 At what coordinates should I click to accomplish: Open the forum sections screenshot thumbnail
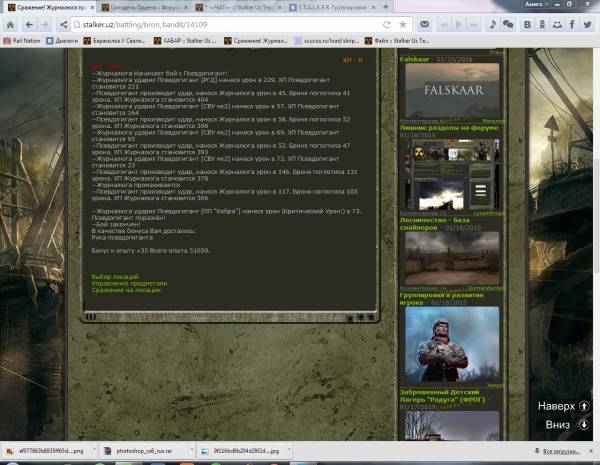coord(452,175)
